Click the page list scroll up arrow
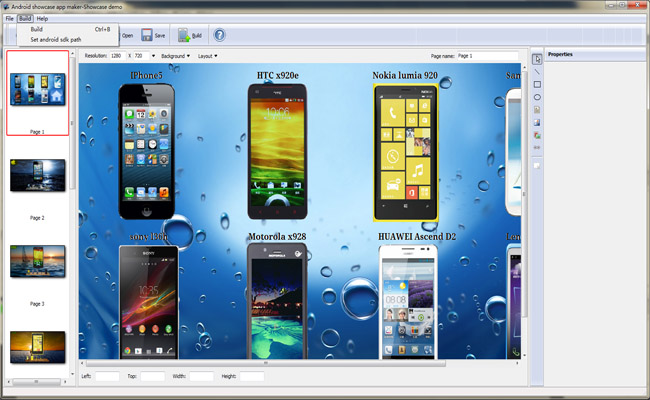 pos(73,53)
